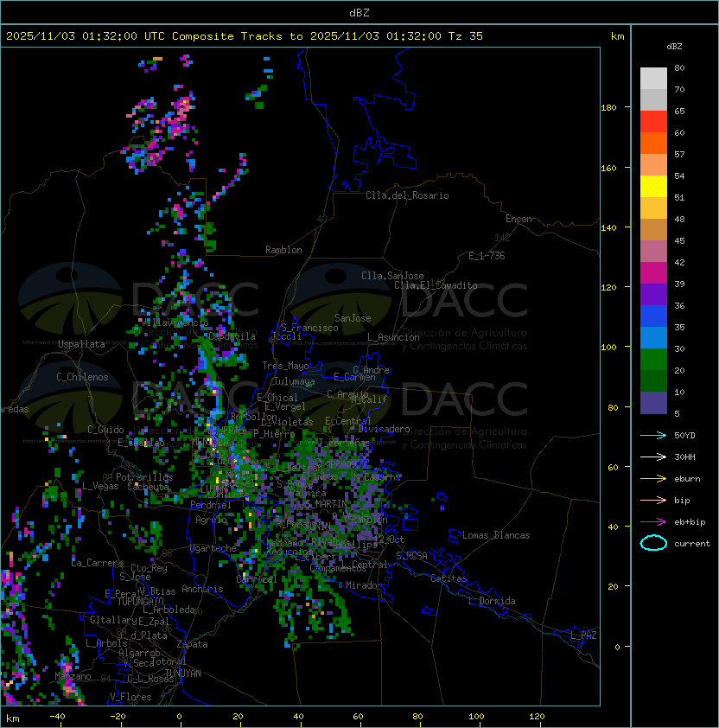
Task: Click the 'L_Vegas' map label
Action: 100,486
